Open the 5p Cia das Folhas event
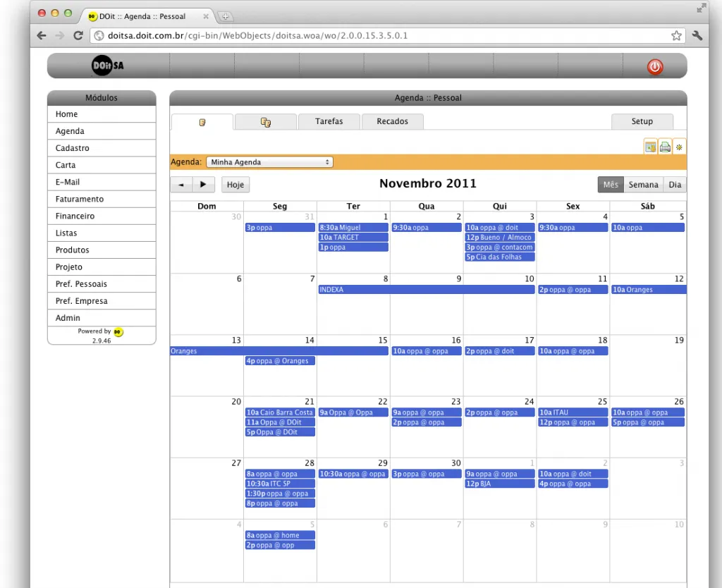 [500, 257]
